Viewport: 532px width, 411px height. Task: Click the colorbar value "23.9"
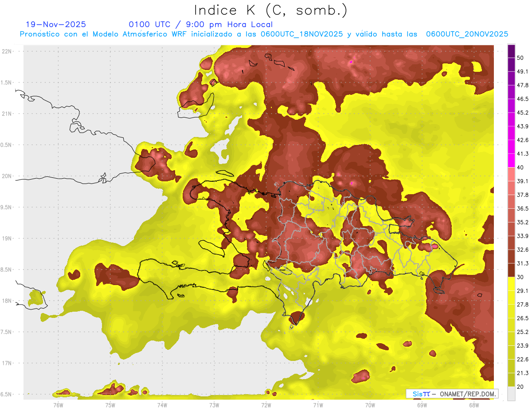click(523, 346)
